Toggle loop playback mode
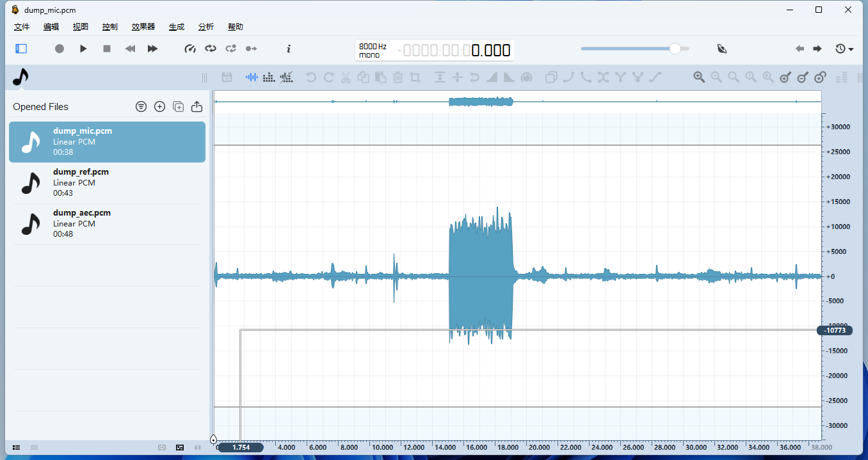 click(211, 49)
